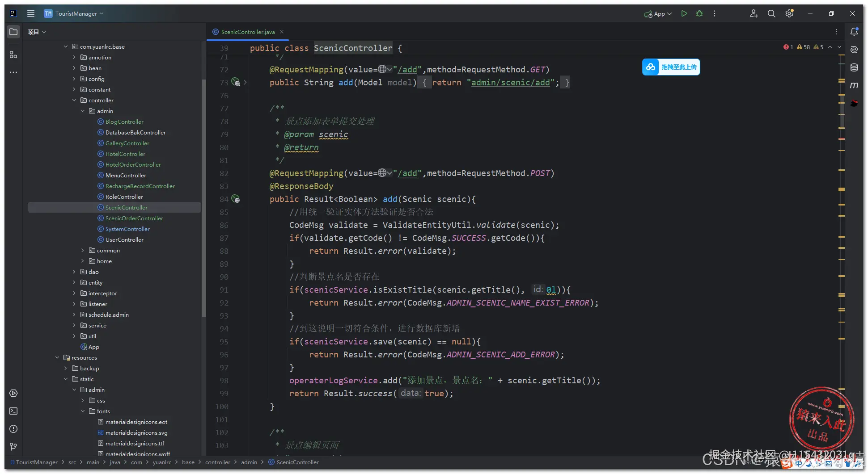This screenshot has height=474, width=868.
Task: Open more run actions menu
Action: (x=715, y=13)
